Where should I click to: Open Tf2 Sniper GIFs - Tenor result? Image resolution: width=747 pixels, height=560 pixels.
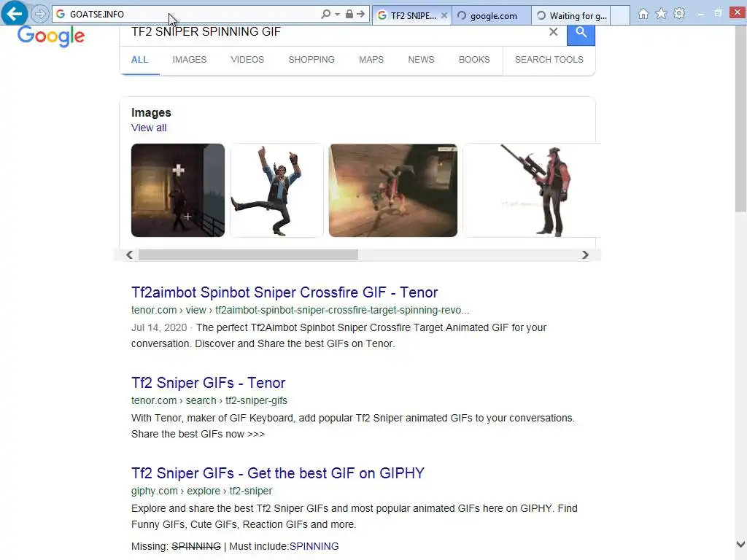pyautogui.click(x=208, y=382)
